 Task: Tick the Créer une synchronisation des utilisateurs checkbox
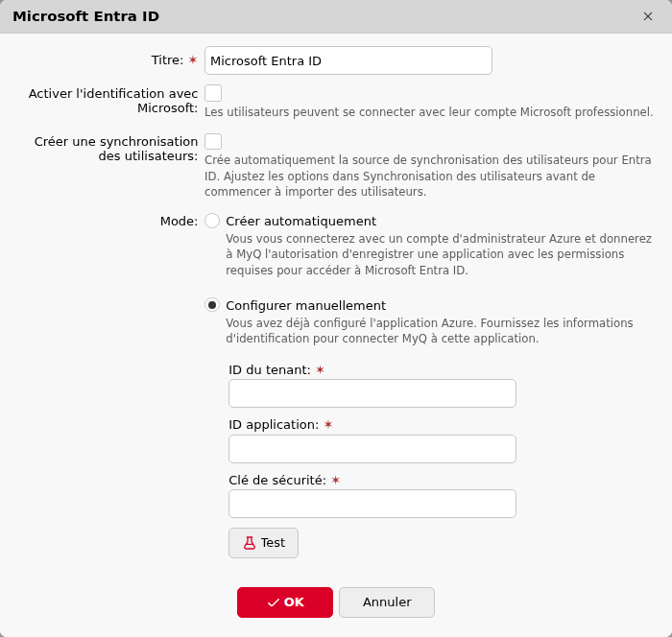tap(213, 141)
